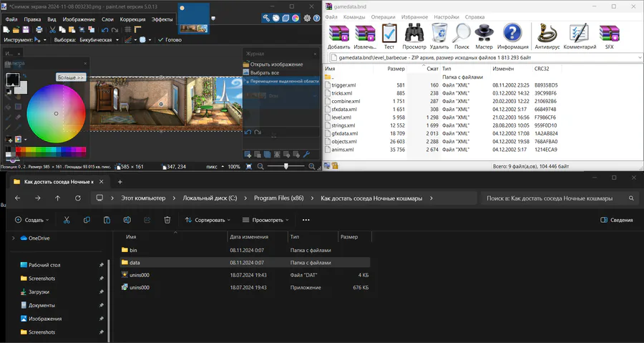The image size is (644, 343).
Task: Click WinRAR Просмотр binoculars icon
Action: pyautogui.click(x=414, y=37)
